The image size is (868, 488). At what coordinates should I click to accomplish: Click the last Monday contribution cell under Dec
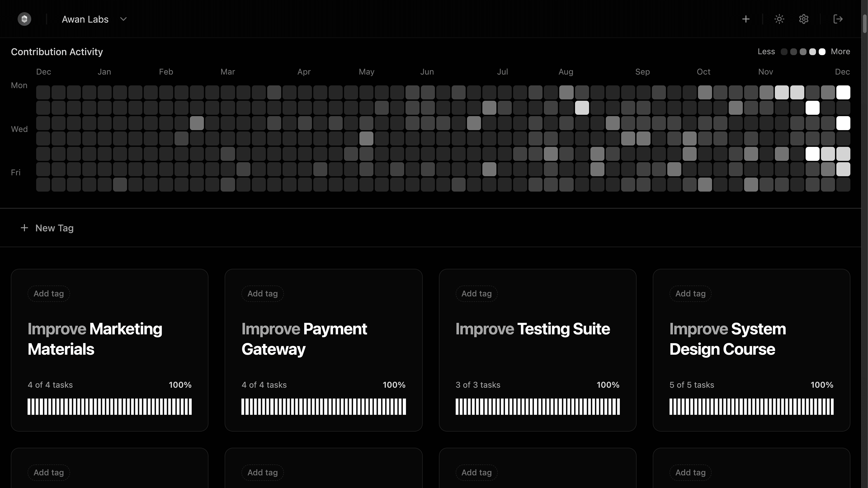pos(843,92)
